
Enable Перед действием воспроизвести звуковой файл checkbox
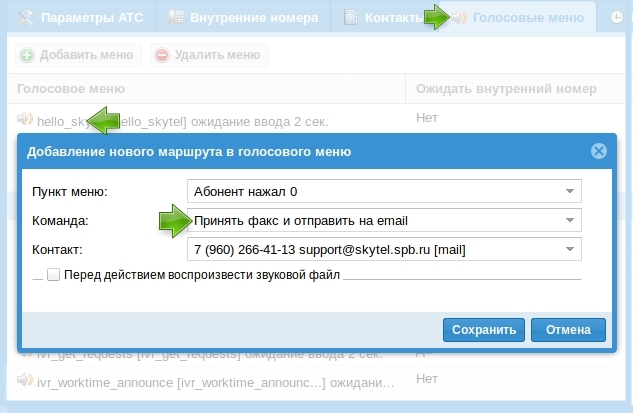[x=53, y=274]
